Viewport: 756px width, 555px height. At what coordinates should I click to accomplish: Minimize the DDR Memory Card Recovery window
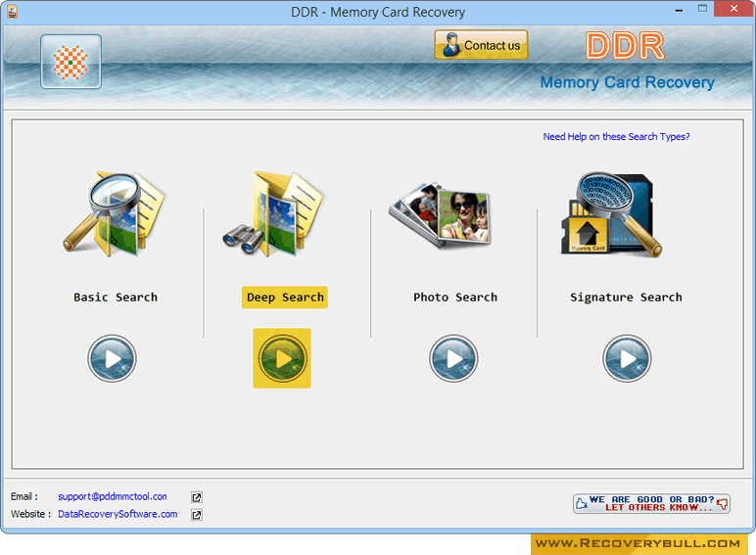(679, 10)
